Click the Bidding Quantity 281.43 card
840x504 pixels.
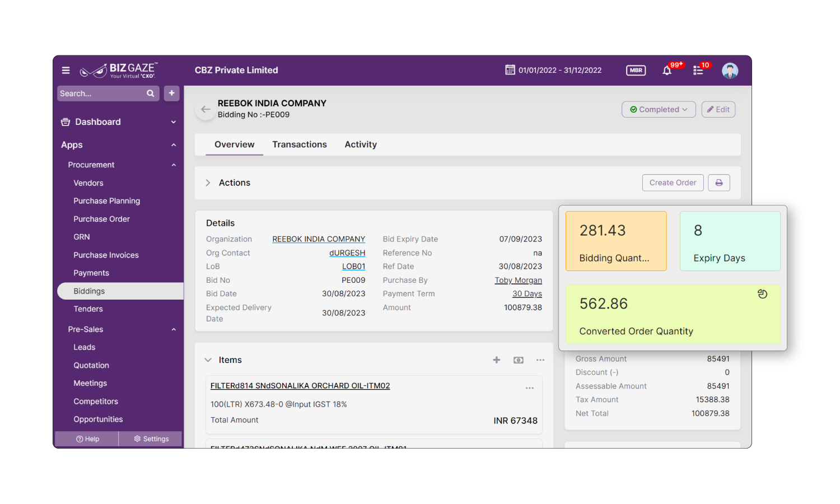[616, 241]
